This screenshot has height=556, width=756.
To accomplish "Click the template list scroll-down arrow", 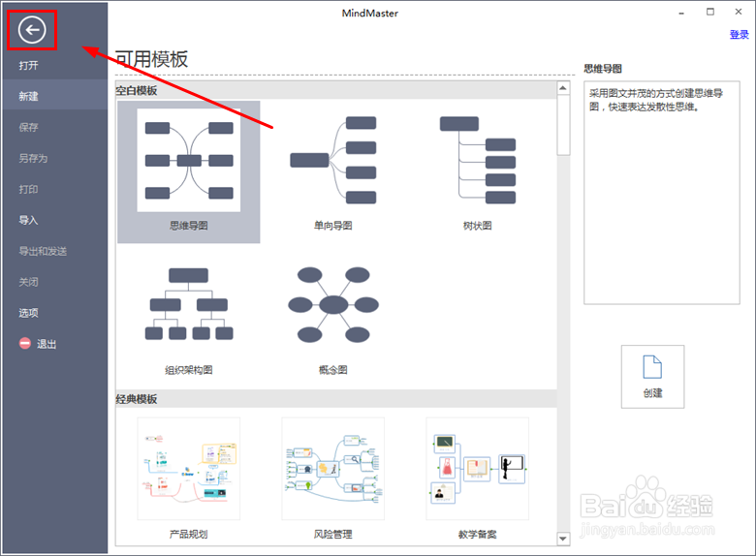I will click(x=563, y=539).
